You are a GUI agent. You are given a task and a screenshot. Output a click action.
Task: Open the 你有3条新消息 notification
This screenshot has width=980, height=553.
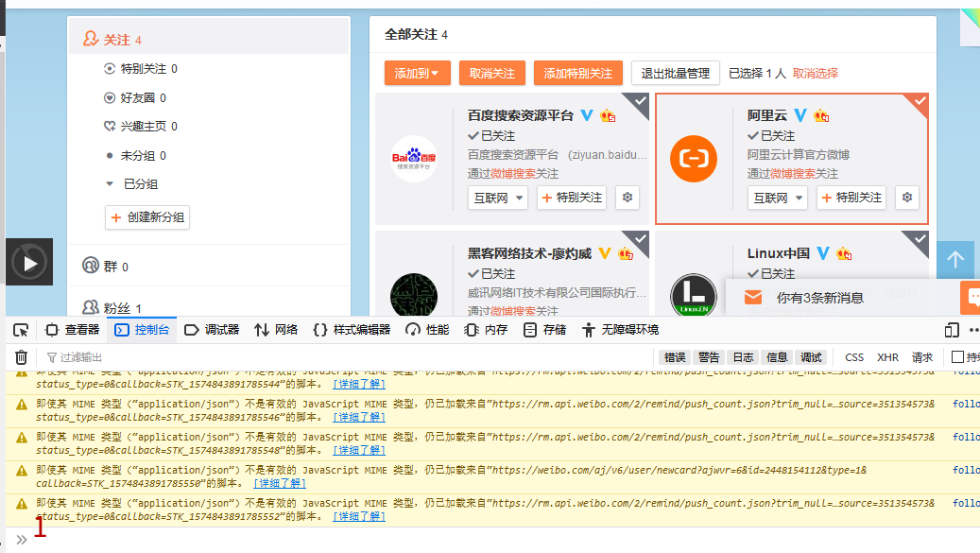pos(820,298)
